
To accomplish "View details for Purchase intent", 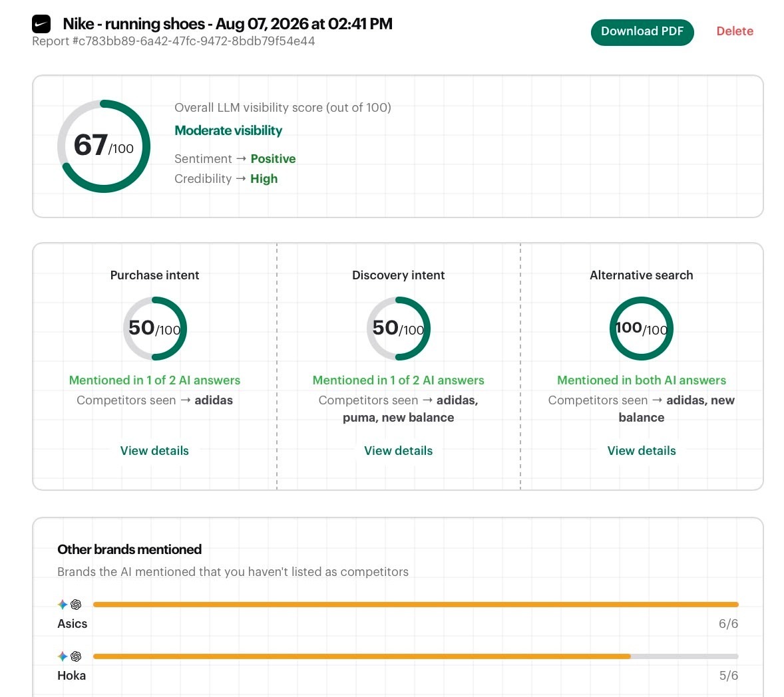I will click(154, 451).
